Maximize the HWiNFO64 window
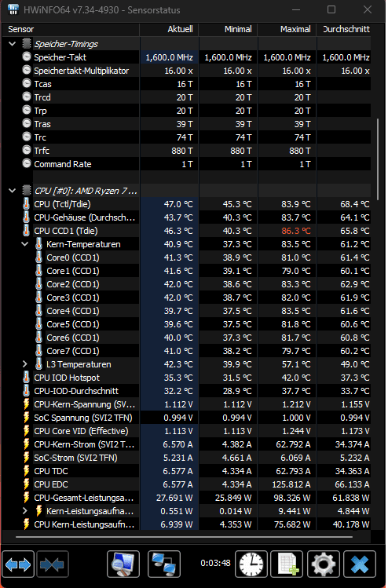Image resolution: width=388 pixels, height=588 pixels. (x=331, y=9)
